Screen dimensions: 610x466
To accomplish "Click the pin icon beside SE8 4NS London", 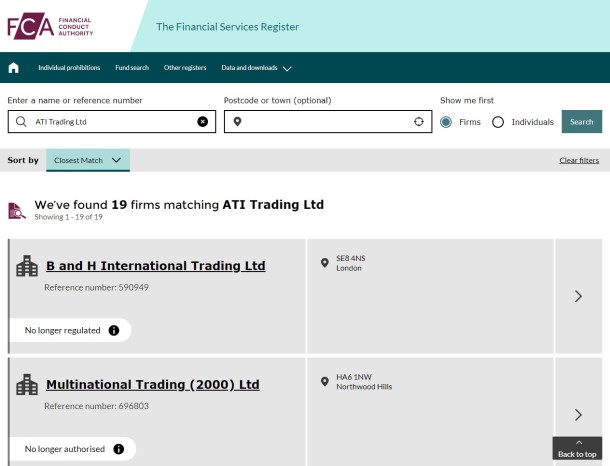I will [324, 263].
